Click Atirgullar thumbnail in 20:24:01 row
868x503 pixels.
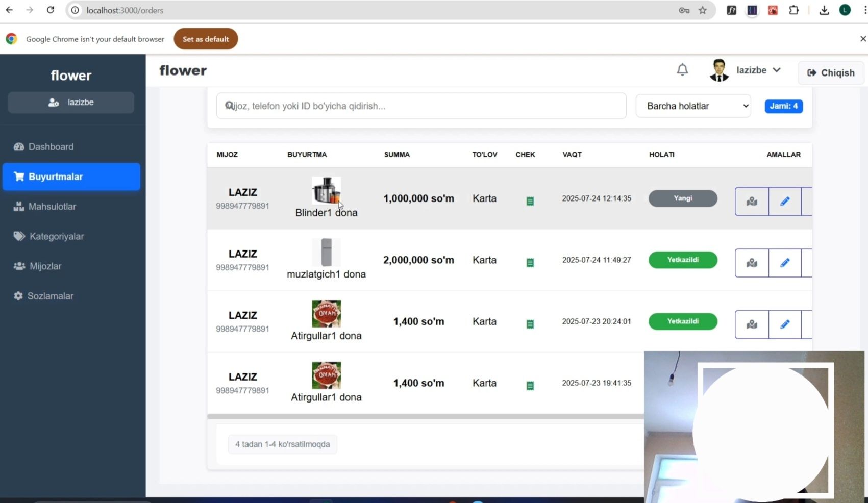click(x=326, y=314)
